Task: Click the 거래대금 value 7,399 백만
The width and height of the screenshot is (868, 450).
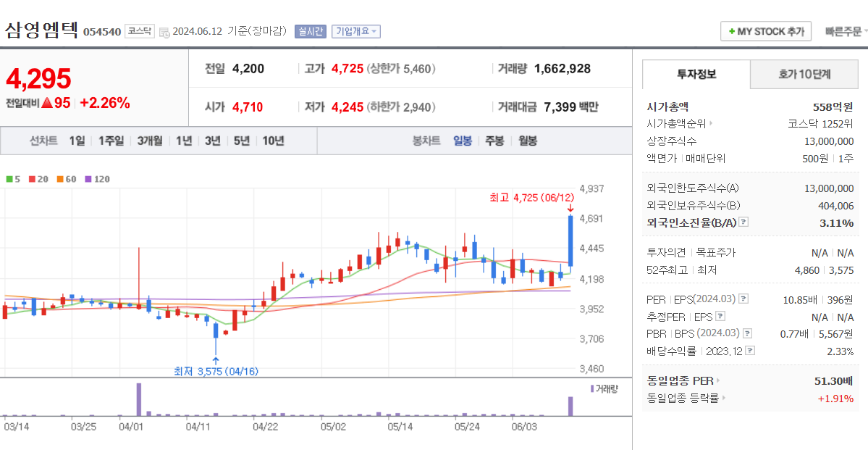Action: pos(571,107)
